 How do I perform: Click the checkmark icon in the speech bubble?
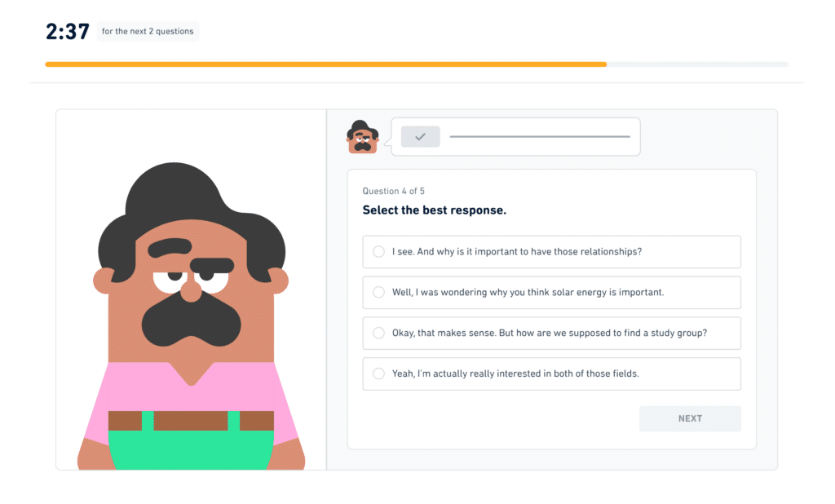[x=420, y=137]
